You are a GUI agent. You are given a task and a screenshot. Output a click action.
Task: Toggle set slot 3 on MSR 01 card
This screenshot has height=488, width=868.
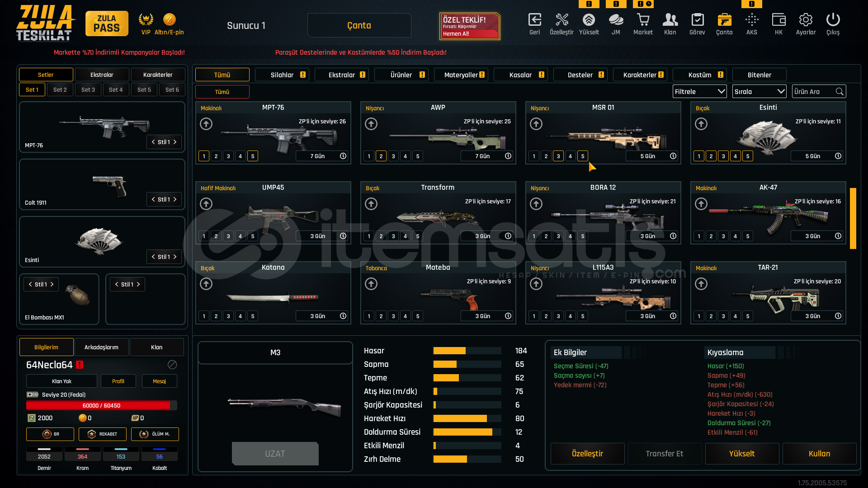pos(558,156)
